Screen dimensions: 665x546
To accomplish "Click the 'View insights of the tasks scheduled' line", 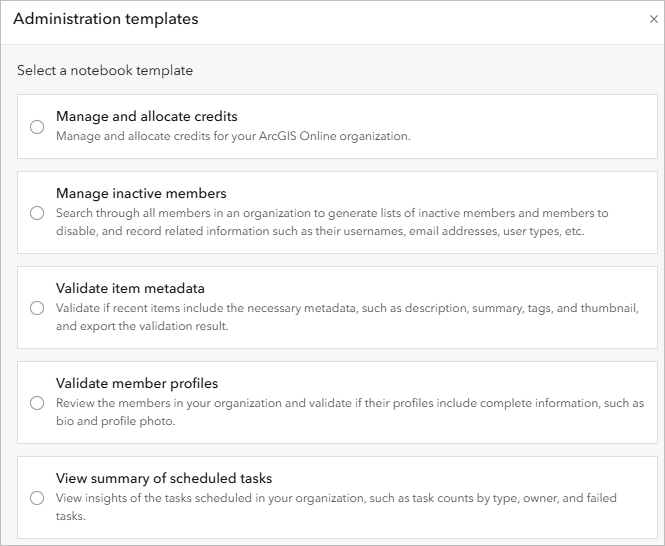I will pyautogui.click(x=336, y=498).
